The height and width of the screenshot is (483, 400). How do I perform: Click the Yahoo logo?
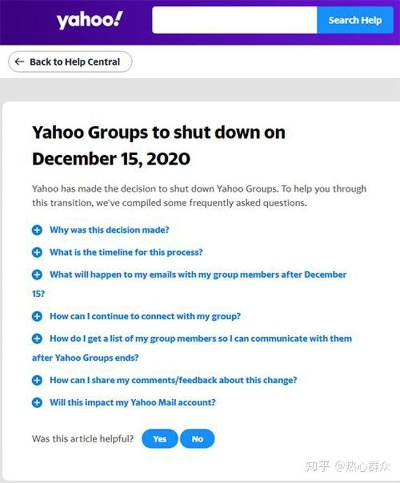click(90, 20)
